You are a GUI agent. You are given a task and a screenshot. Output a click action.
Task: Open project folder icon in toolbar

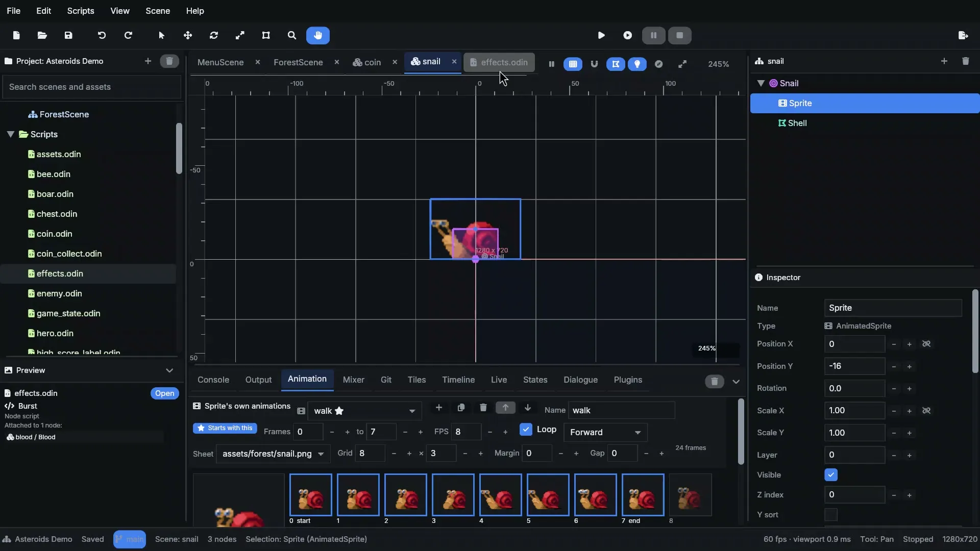[x=42, y=35]
